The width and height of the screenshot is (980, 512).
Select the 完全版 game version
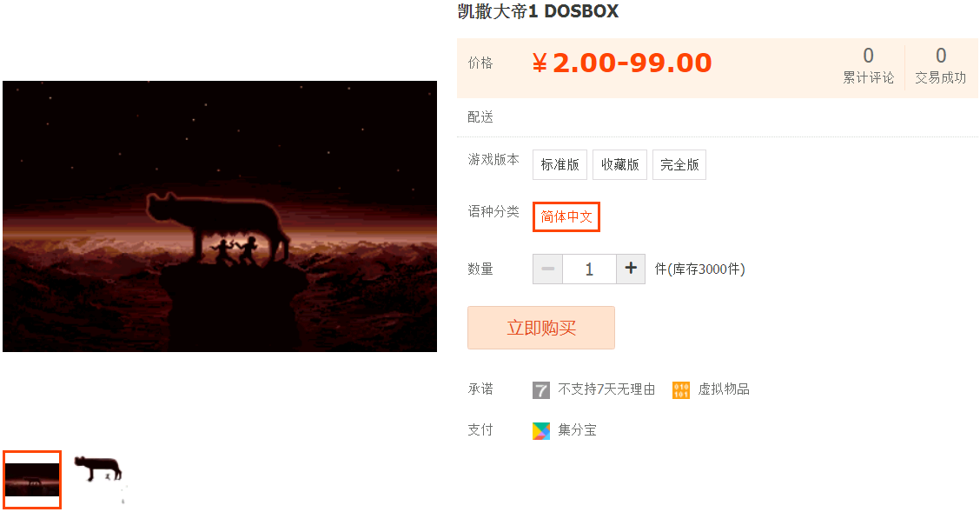point(679,164)
